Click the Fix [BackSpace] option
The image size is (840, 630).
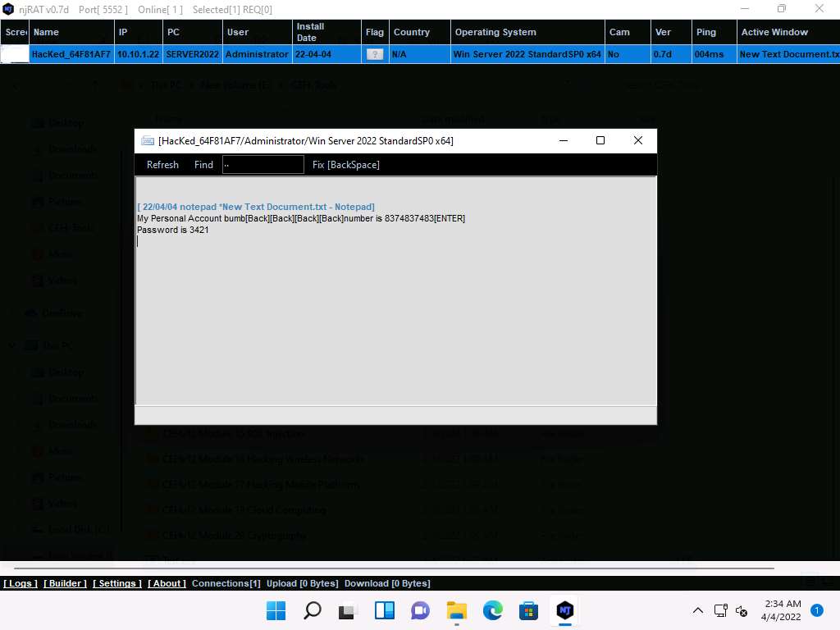[345, 165]
